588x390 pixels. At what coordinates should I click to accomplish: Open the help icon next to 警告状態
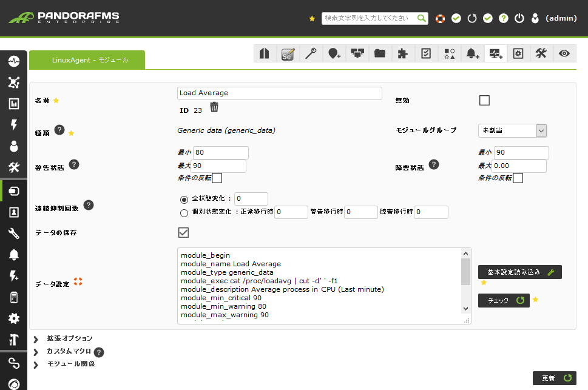(x=74, y=164)
